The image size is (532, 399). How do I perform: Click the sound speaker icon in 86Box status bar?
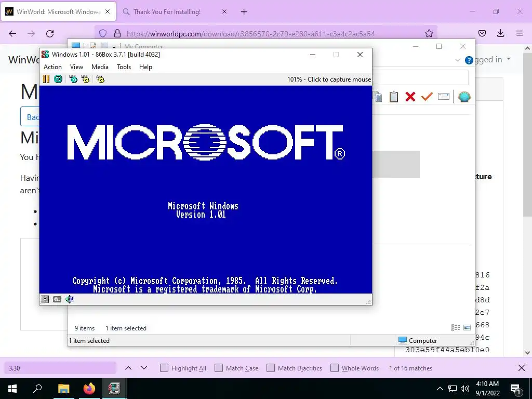70,299
